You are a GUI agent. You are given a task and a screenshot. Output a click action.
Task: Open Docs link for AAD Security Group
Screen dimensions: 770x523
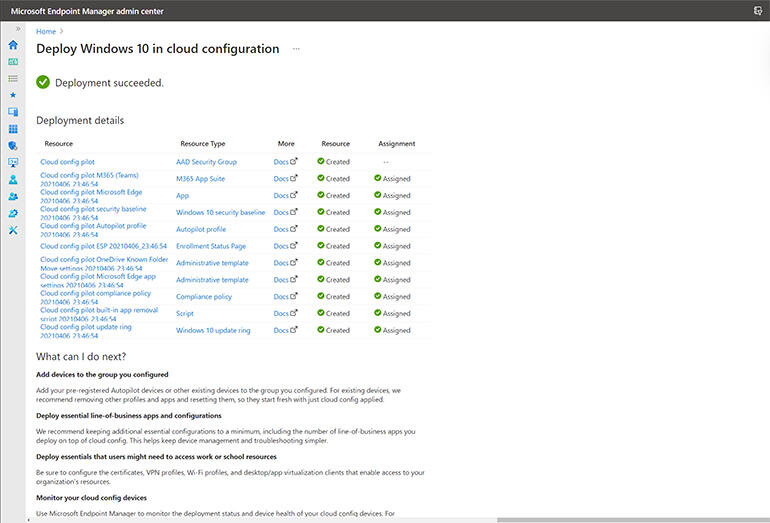285,162
